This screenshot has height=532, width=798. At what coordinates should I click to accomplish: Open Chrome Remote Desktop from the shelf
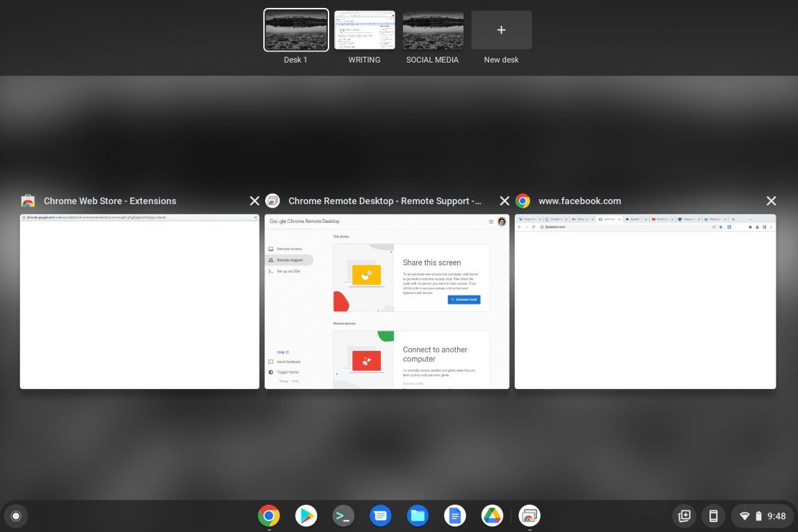tap(530, 515)
